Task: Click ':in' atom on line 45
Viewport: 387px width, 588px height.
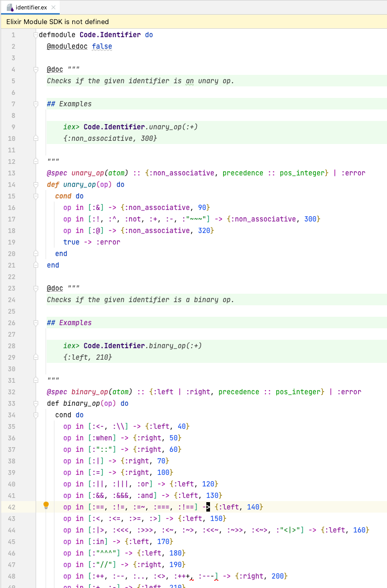Action: (98, 542)
